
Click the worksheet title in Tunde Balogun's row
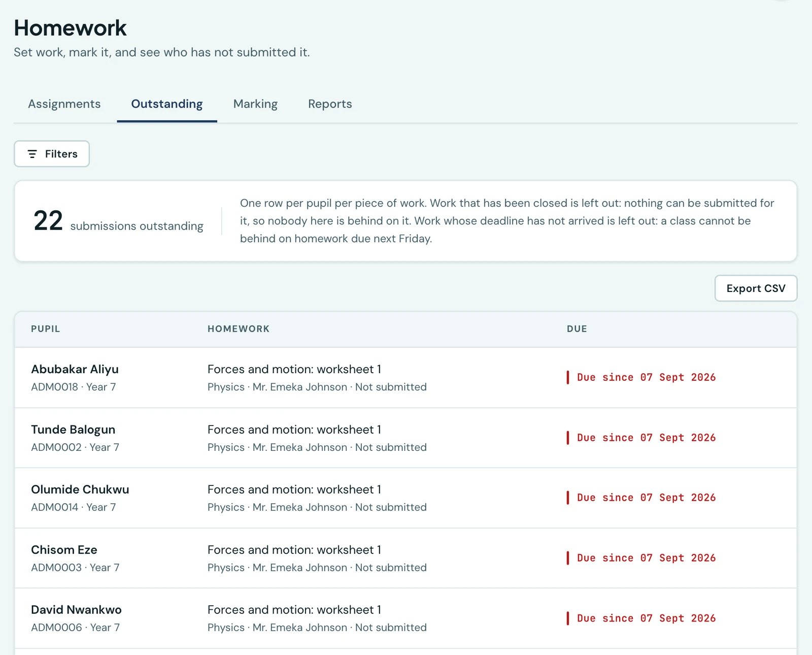pyautogui.click(x=294, y=430)
